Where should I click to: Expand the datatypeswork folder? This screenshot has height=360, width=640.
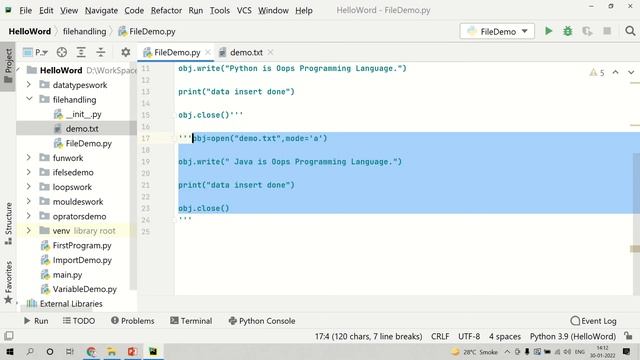pos(29,85)
